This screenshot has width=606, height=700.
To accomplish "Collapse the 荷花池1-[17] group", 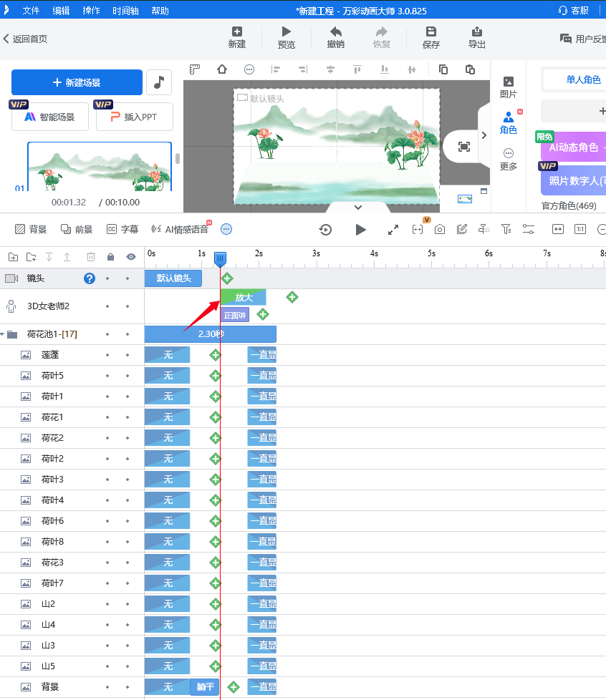I will (x=3, y=334).
